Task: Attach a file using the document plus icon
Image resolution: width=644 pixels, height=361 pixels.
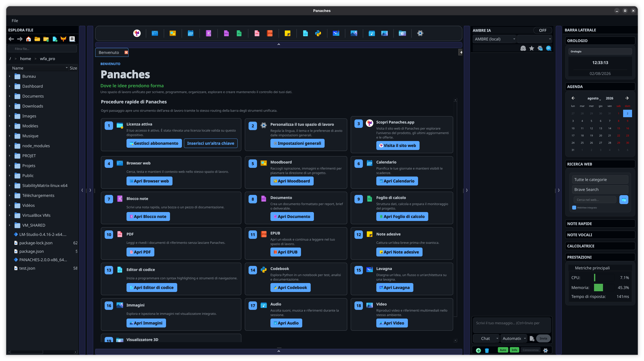Action: (532, 339)
